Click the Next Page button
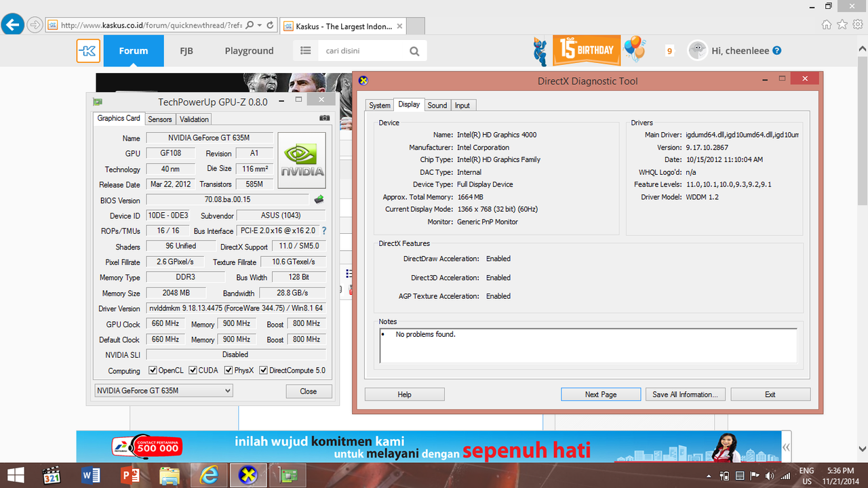Image resolution: width=868 pixels, height=488 pixels. (x=601, y=394)
